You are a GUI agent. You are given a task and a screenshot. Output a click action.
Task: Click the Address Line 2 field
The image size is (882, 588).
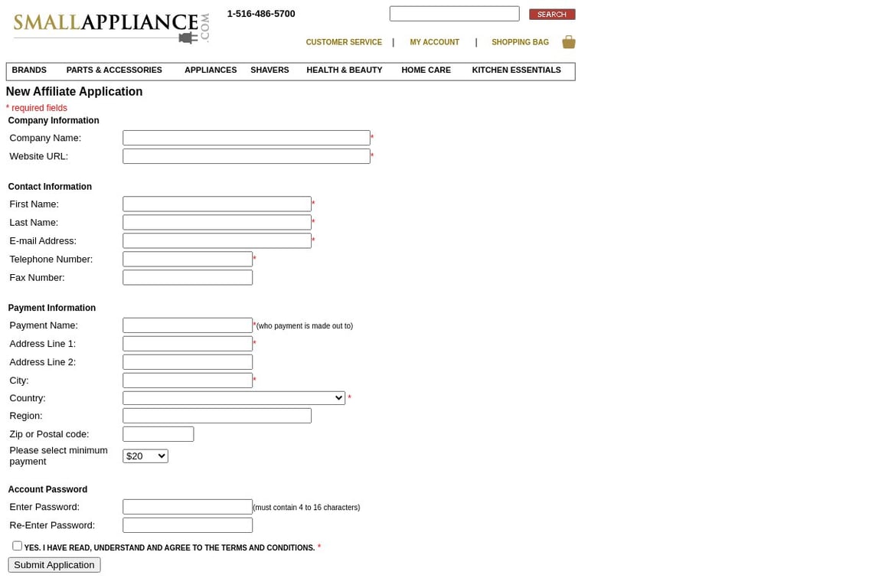pyautogui.click(x=188, y=362)
